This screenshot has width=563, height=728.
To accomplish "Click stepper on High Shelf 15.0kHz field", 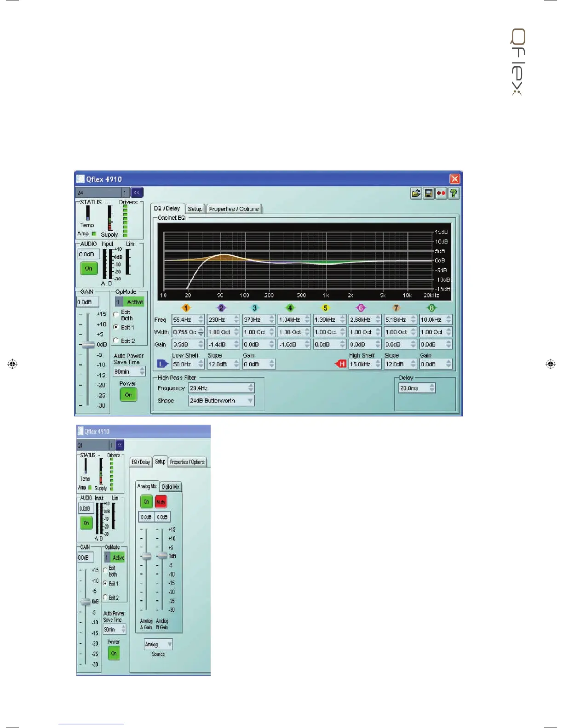I will [378, 364].
